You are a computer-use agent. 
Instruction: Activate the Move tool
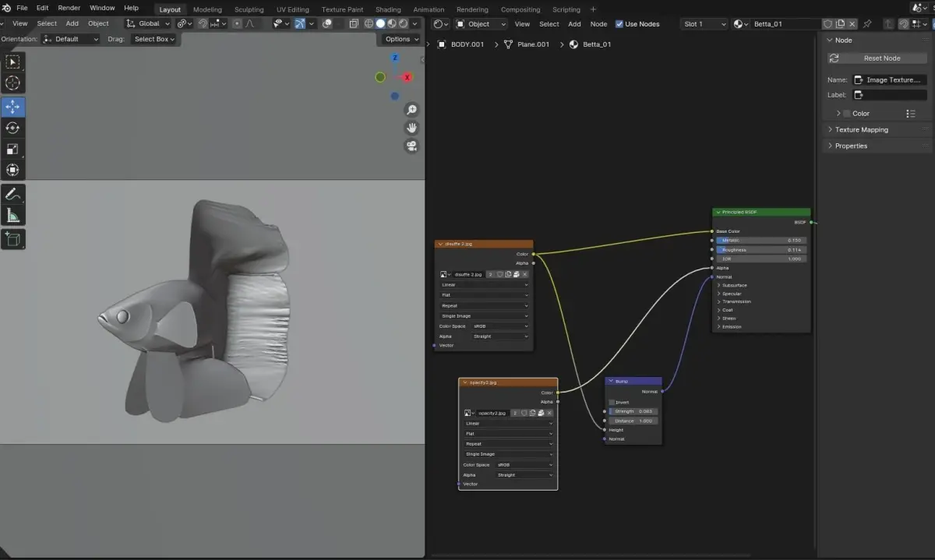click(12, 107)
